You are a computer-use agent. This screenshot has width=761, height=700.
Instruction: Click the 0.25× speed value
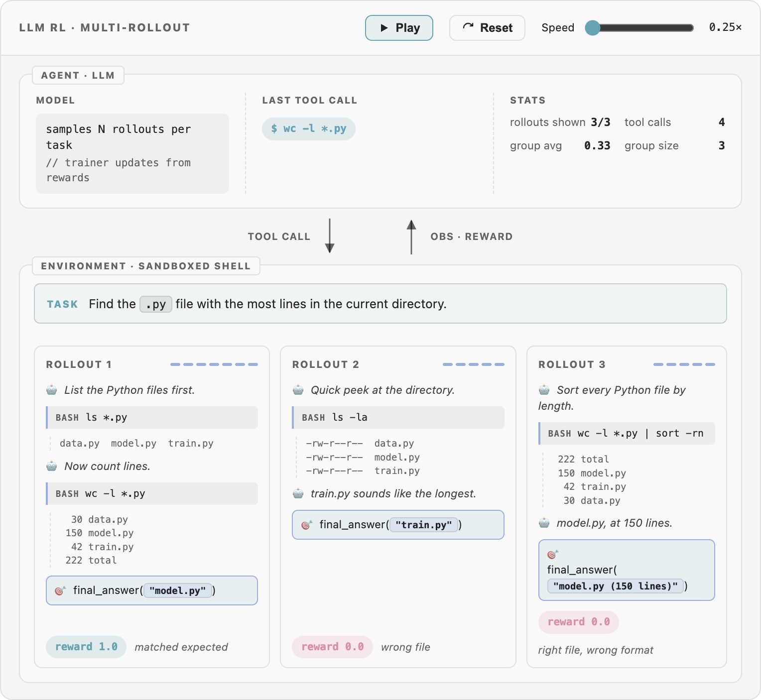tap(726, 27)
